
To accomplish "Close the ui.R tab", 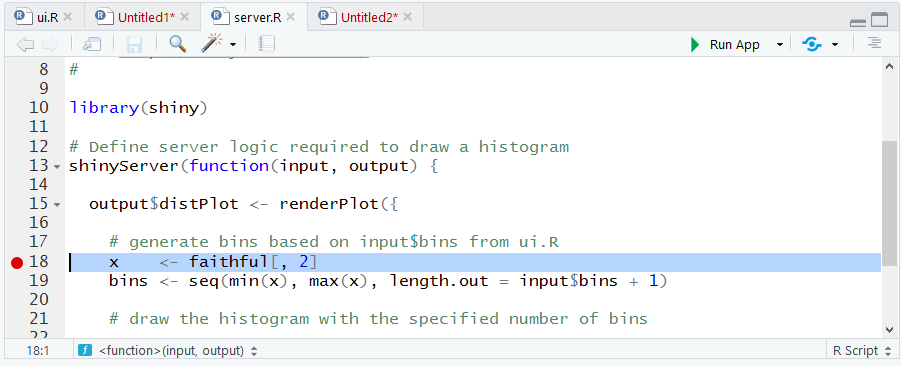I will 68,17.
